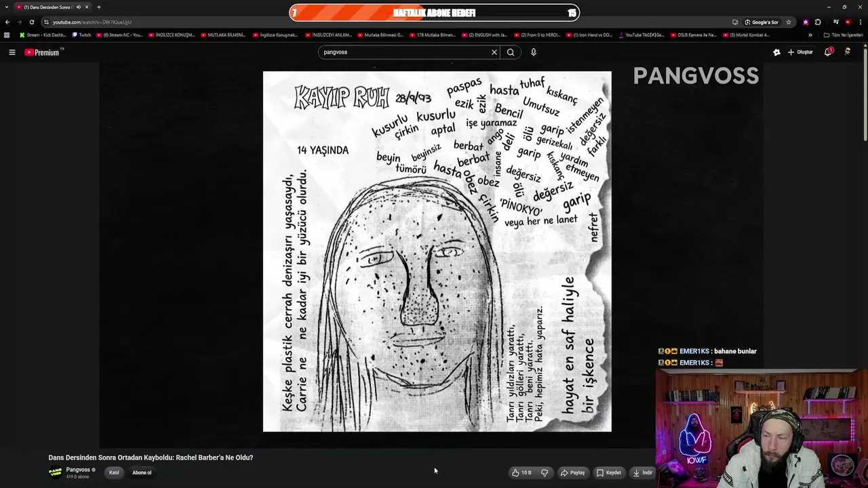
Task: Open Tüm Yer İşaretleri folder
Action: coord(843,35)
